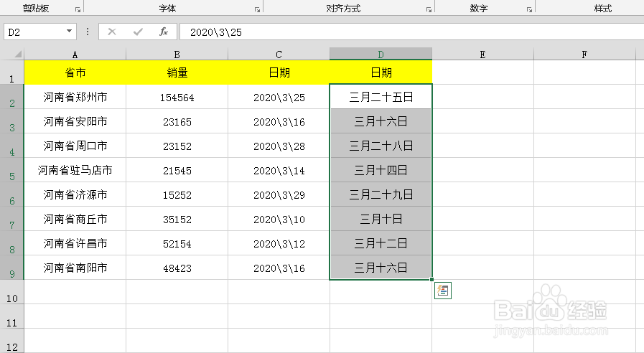Select column F header
Viewport: 644px width, 353px height.
point(584,55)
